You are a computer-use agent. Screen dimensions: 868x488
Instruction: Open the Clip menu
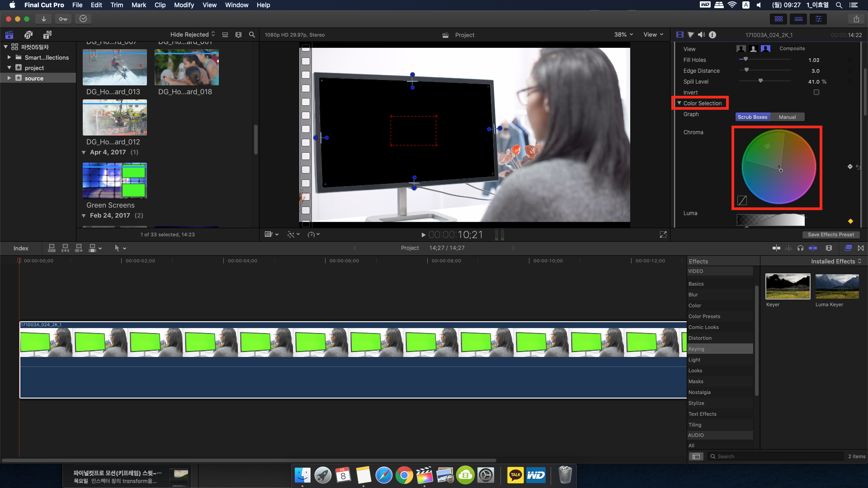(160, 5)
